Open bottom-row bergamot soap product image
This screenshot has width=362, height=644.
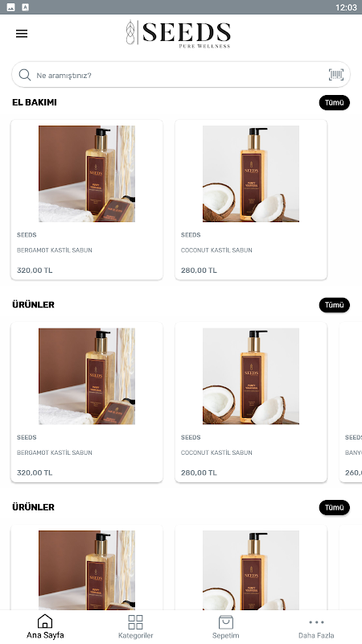click(87, 570)
